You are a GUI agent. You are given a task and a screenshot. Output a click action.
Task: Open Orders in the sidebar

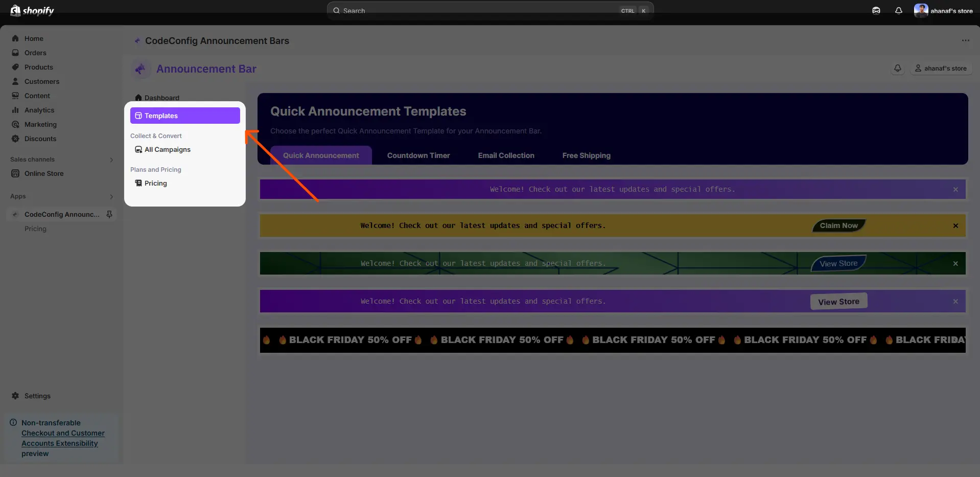click(35, 53)
